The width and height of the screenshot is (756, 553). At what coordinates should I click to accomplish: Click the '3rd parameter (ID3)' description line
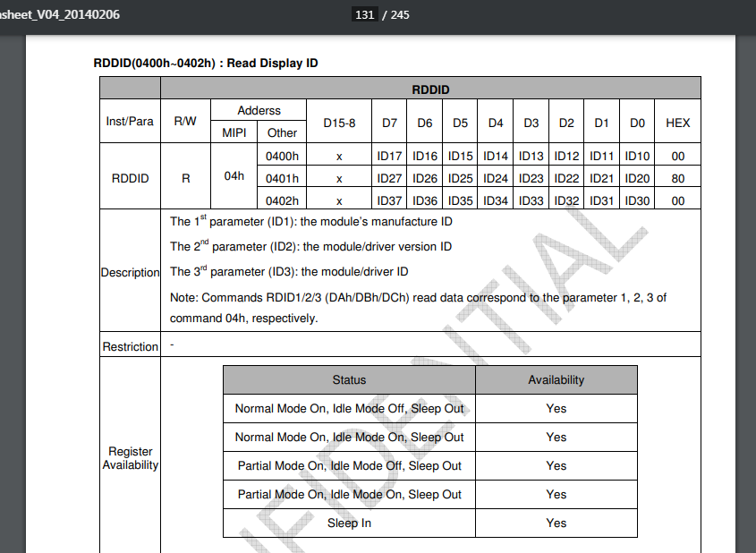click(289, 271)
